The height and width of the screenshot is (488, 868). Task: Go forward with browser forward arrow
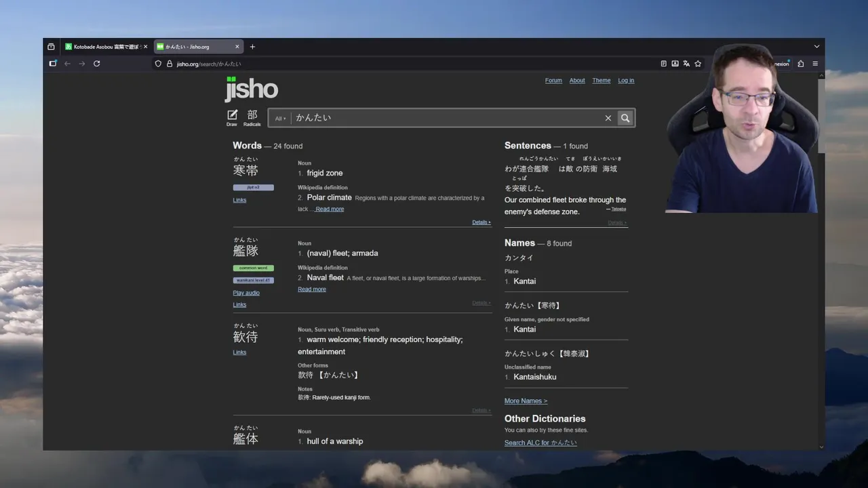pyautogui.click(x=82, y=64)
